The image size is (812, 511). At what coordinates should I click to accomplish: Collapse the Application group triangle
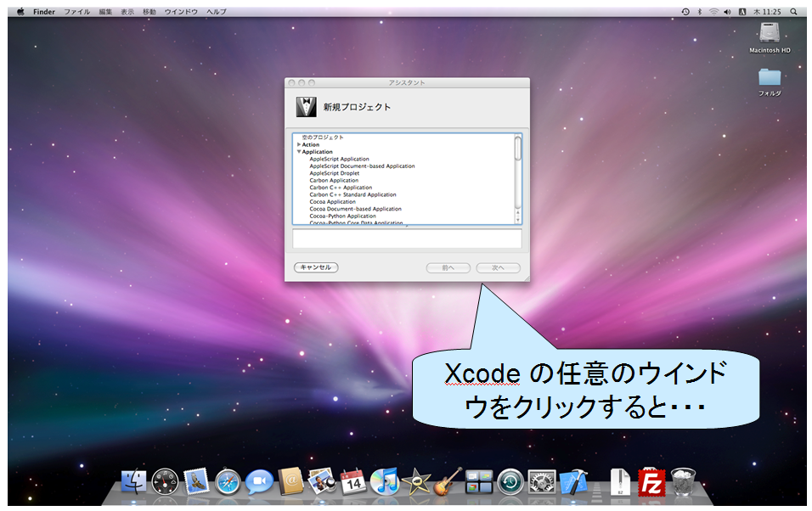299,152
